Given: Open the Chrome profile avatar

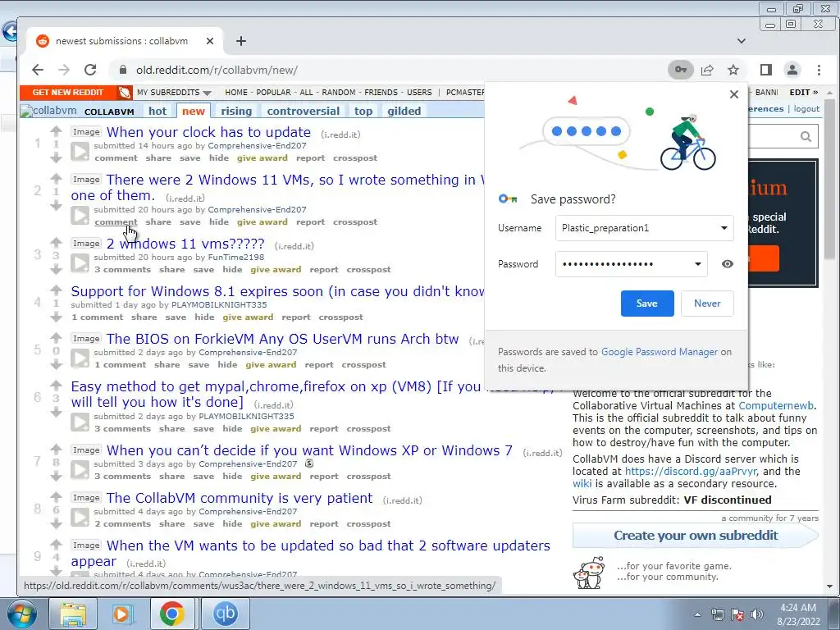Looking at the screenshot, I should (792, 70).
